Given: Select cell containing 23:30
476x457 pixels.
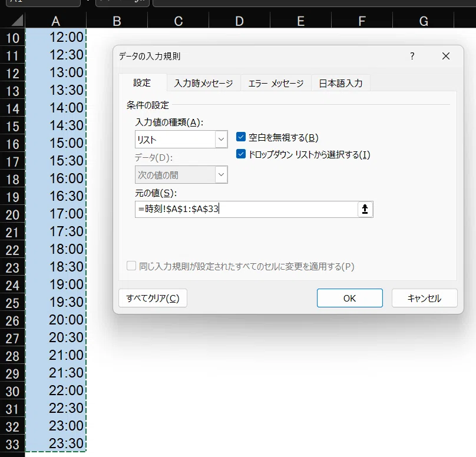Looking at the screenshot, I should click(56, 443).
